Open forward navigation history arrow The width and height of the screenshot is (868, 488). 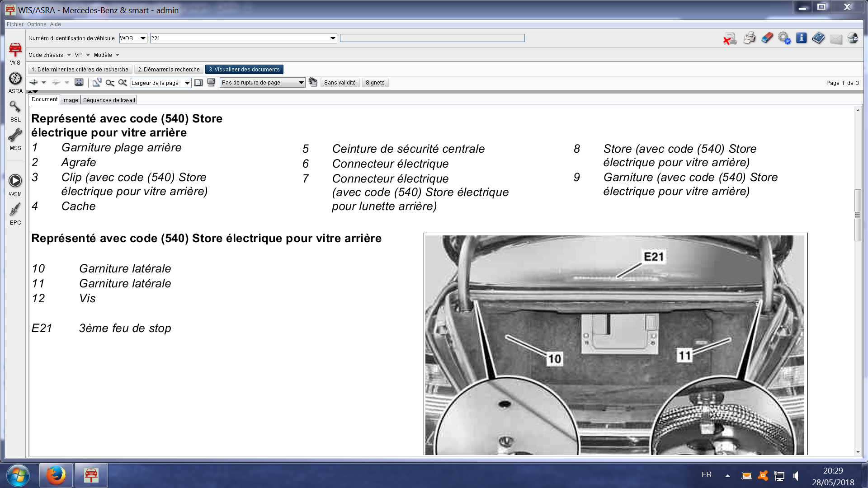[x=66, y=83]
